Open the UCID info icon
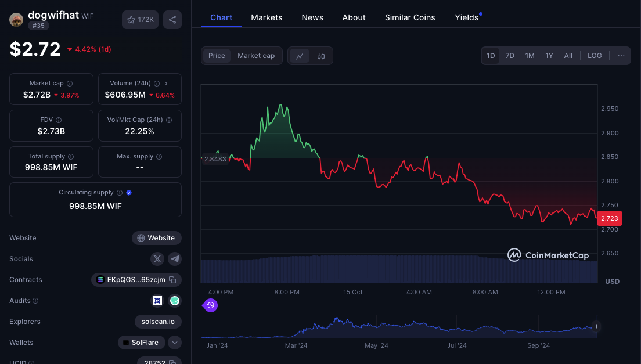This screenshot has height=364, width=641. coord(31,362)
